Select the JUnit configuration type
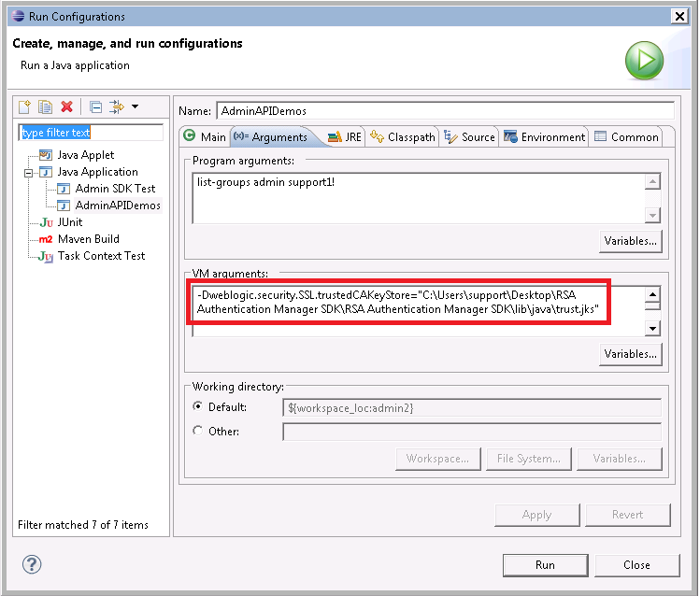The height and width of the screenshot is (596, 700). [69, 222]
